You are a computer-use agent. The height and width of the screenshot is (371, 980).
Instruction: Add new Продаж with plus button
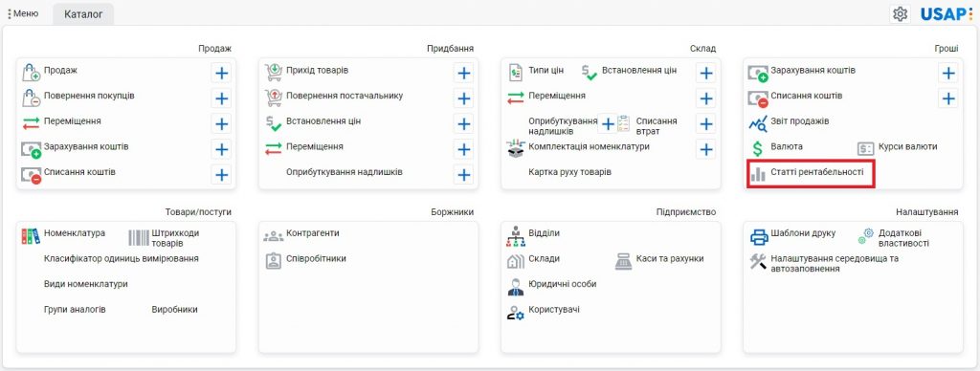coord(221,74)
